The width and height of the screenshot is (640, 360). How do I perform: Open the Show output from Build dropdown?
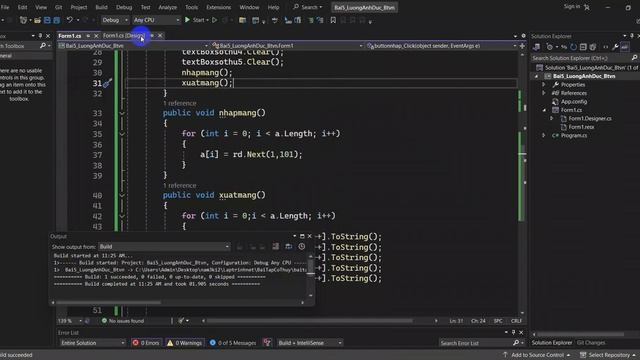[x=164, y=247]
